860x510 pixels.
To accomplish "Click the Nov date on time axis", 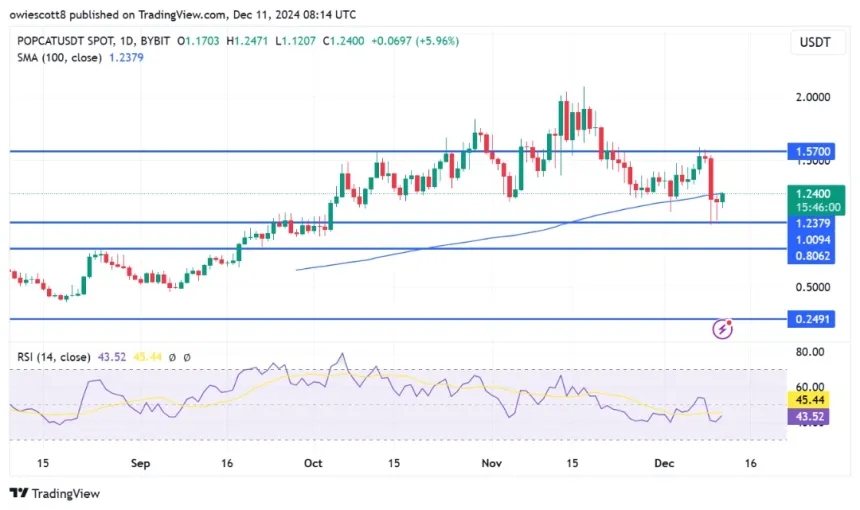I will tap(490, 464).
